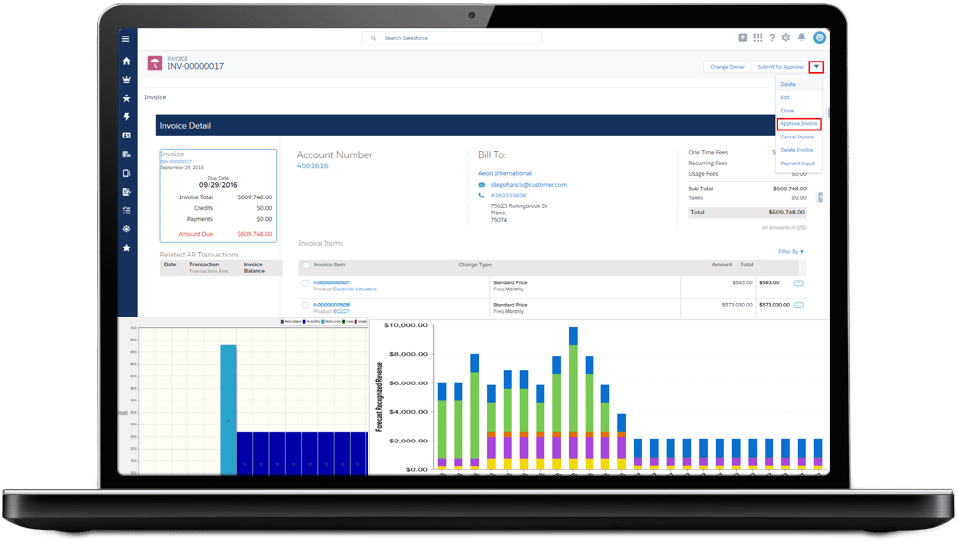Viewport: 958px width, 541px height.
Task: Open row actions for the $573,030.00 item
Action: (x=799, y=305)
